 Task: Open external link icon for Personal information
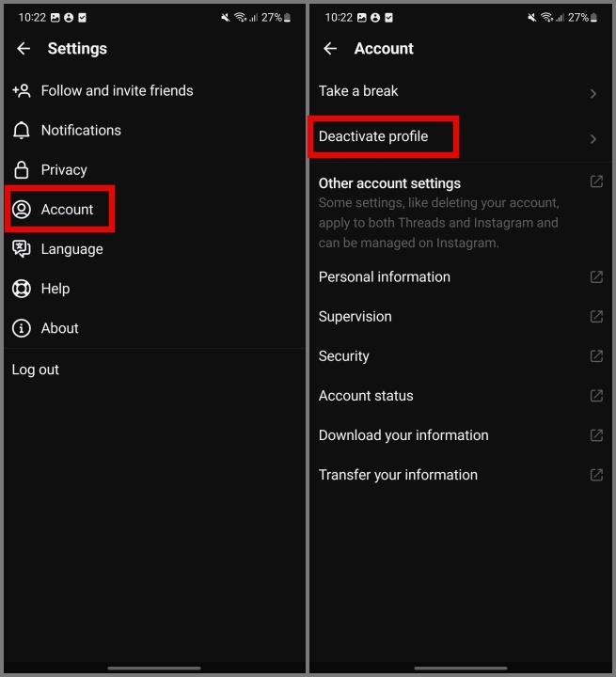[x=596, y=276]
